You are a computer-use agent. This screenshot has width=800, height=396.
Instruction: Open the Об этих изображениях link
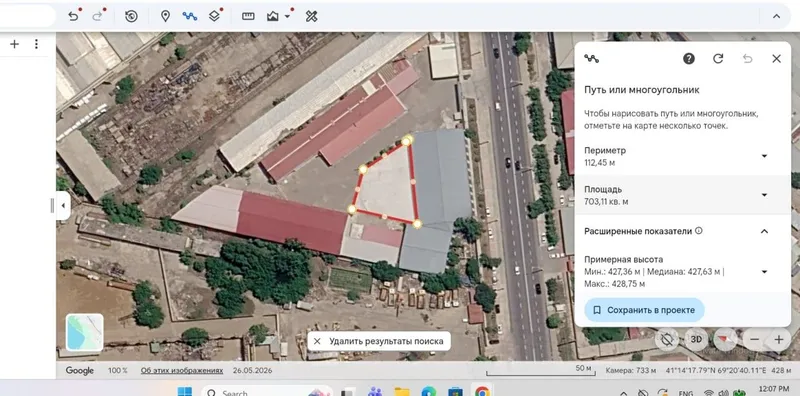[182, 370]
